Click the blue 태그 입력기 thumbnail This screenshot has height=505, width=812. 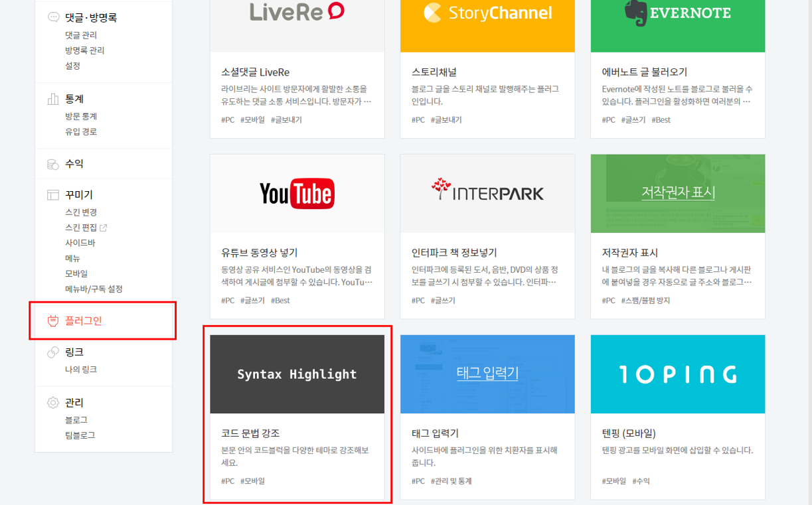coord(487,374)
